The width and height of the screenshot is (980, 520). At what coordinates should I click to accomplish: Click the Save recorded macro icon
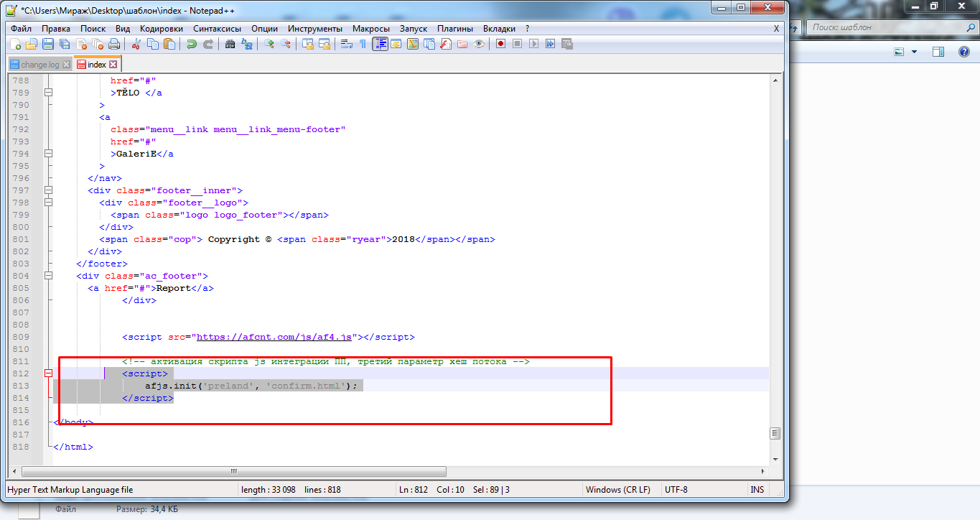pyautogui.click(x=566, y=44)
